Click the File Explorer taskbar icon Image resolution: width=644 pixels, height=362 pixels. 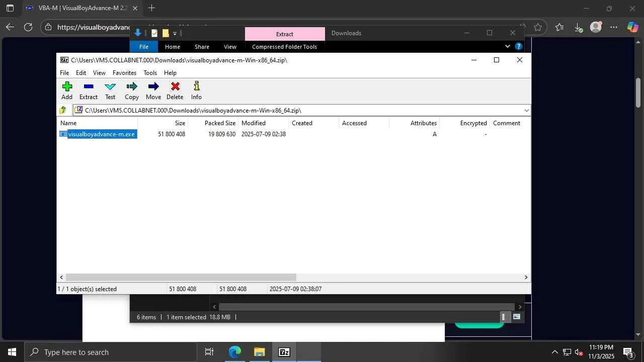click(x=259, y=352)
